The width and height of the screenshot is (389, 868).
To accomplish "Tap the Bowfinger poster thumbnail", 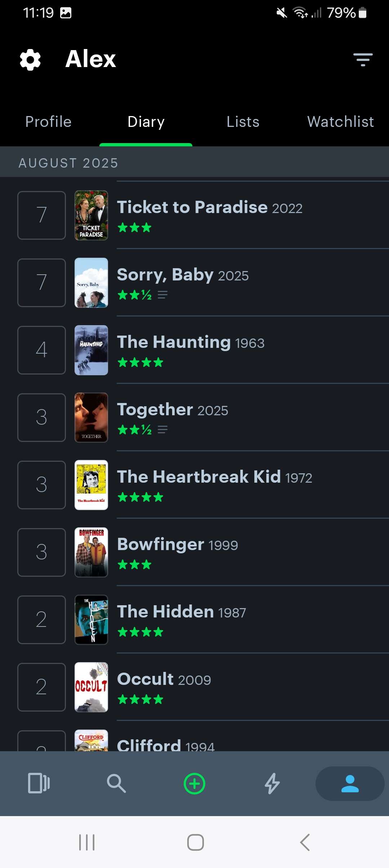I will [x=91, y=552].
